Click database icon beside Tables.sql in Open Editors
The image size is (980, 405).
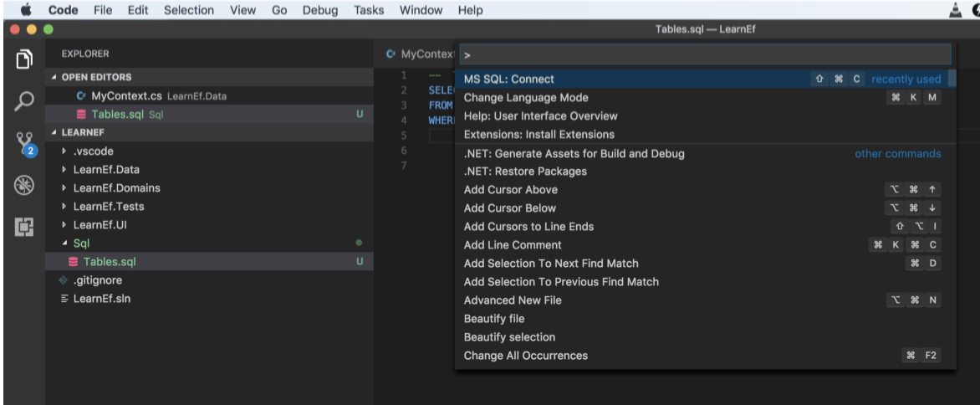(x=80, y=115)
